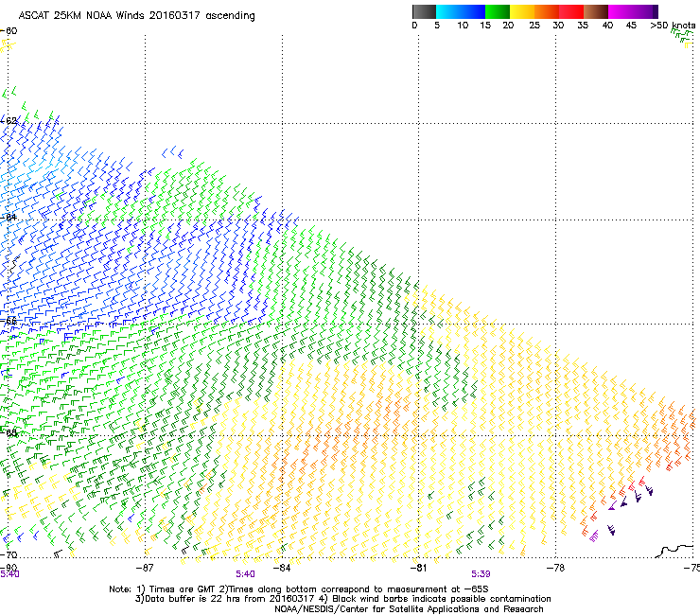Click the 'NOAA/NESDIS/Center for Satellite Applications and Research' credit
Viewport: 700px width, 615px height.
[x=409, y=609]
